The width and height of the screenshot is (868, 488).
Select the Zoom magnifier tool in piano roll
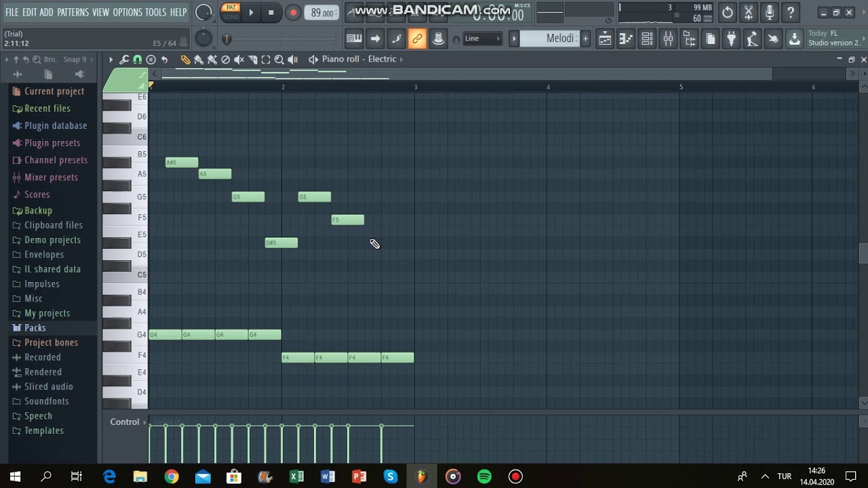tap(279, 60)
